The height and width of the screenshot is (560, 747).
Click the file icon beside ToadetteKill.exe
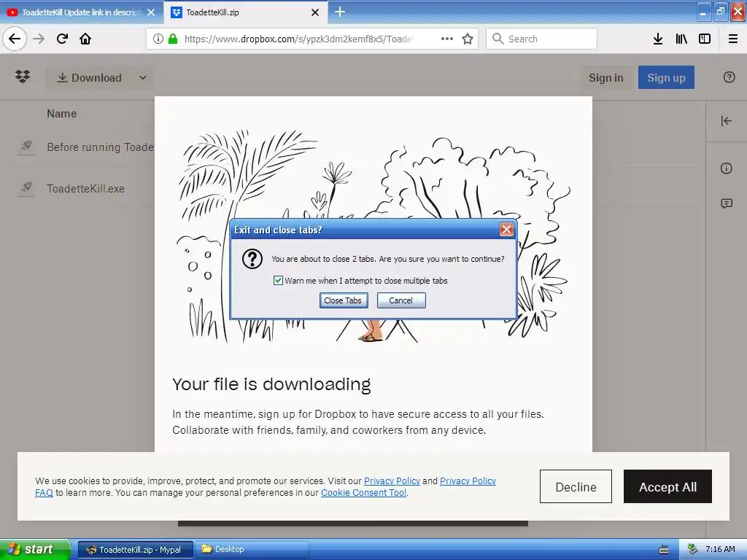(27, 187)
